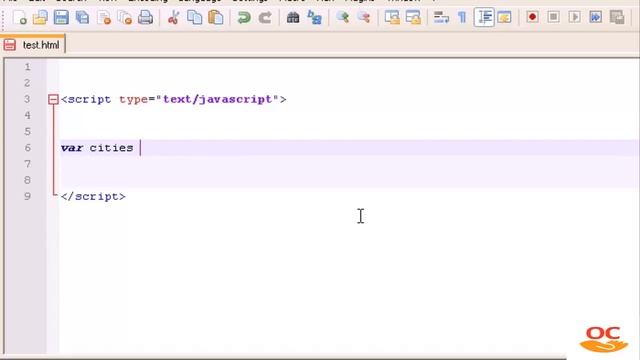Click the closing </script> tag
The height and width of the screenshot is (360, 640).
pyautogui.click(x=93, y=196)
